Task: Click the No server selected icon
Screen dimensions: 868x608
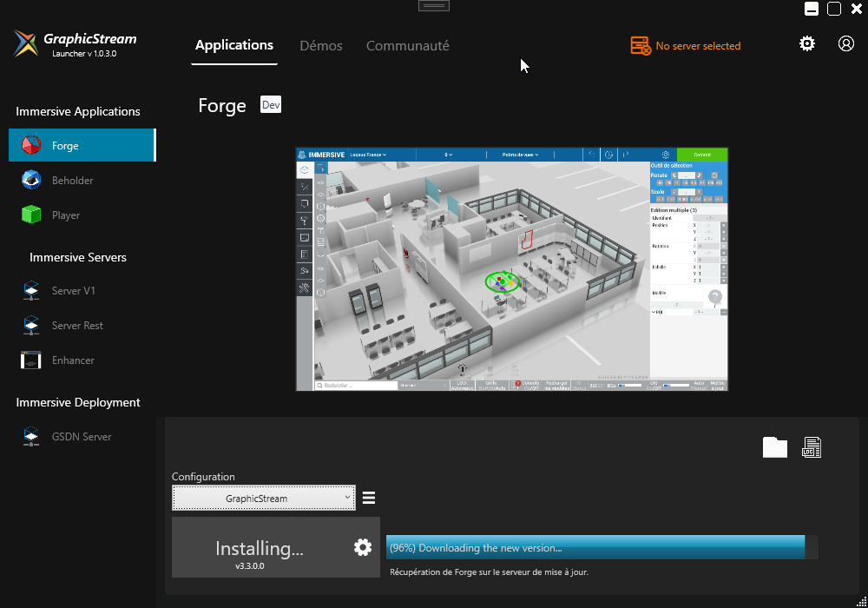Action: (x=641, y=46)
